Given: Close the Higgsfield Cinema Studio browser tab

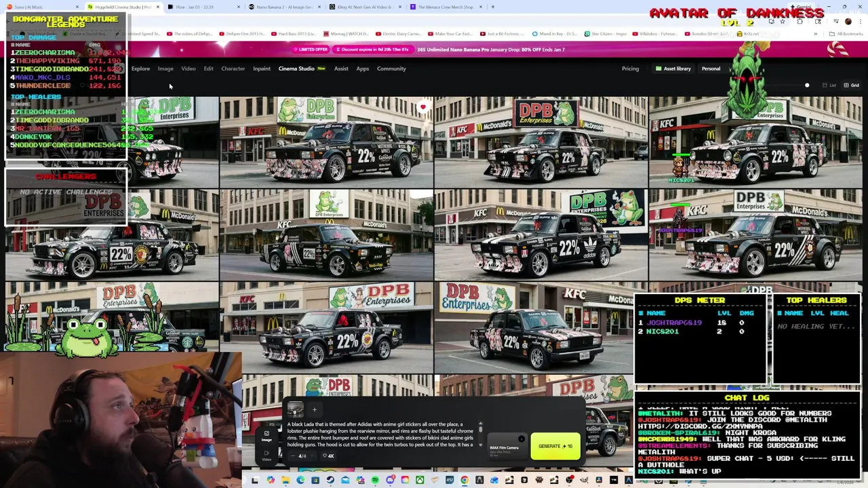Looking at the screenshot, I should click(158, 7).
